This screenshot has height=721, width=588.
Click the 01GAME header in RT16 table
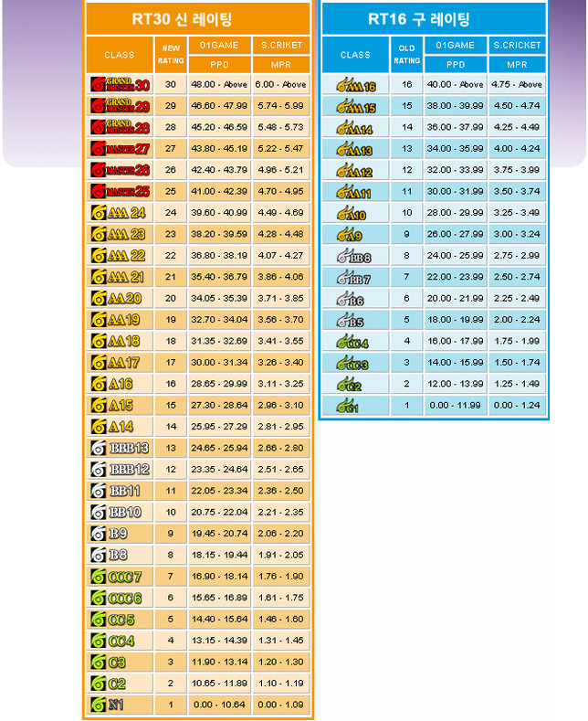click(x=454, y=45)
